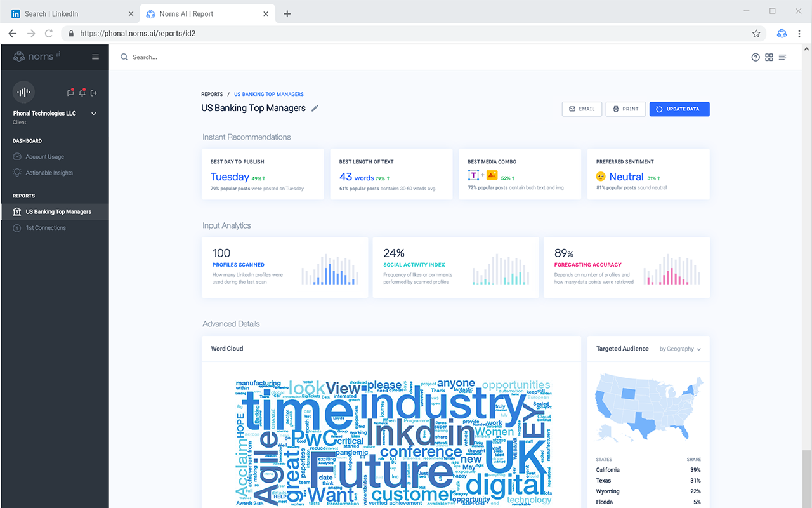Click the blue Profiles Scanned bar chart
The width and height of the screenshot is (812, 508).
tap(329, 269)
